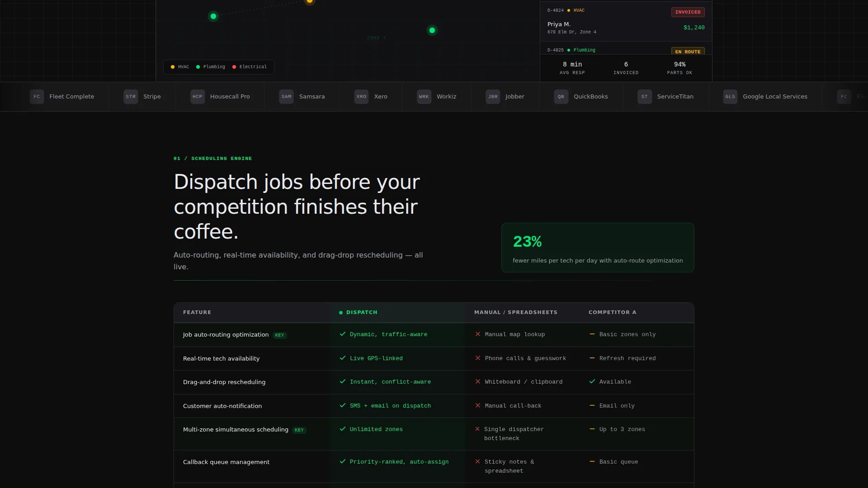868x488 pixels.
Task: Click the JBR Jobber badge icon
Action: tap(493, 97)
